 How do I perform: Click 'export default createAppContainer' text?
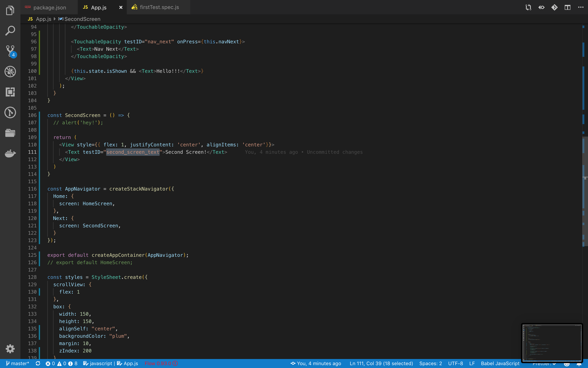(96, 255)
